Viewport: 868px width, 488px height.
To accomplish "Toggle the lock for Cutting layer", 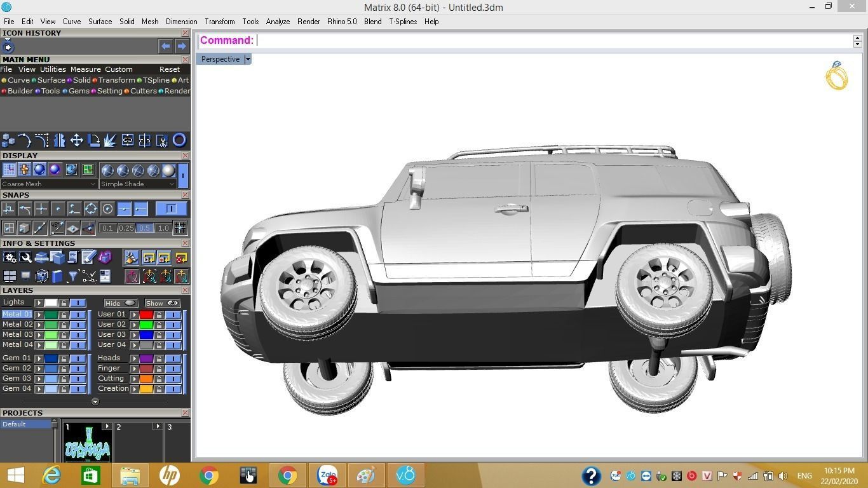I will (x=159, y=379).
